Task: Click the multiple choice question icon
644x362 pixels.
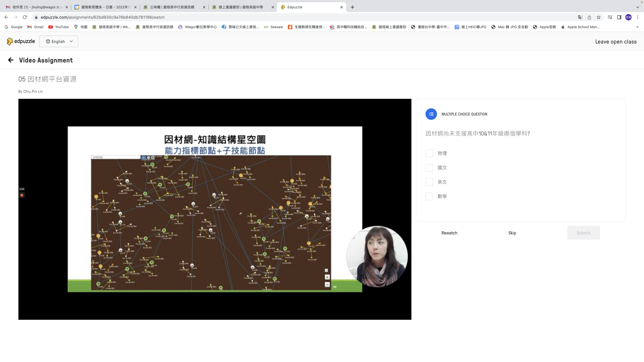Action: tap(431, 114)
